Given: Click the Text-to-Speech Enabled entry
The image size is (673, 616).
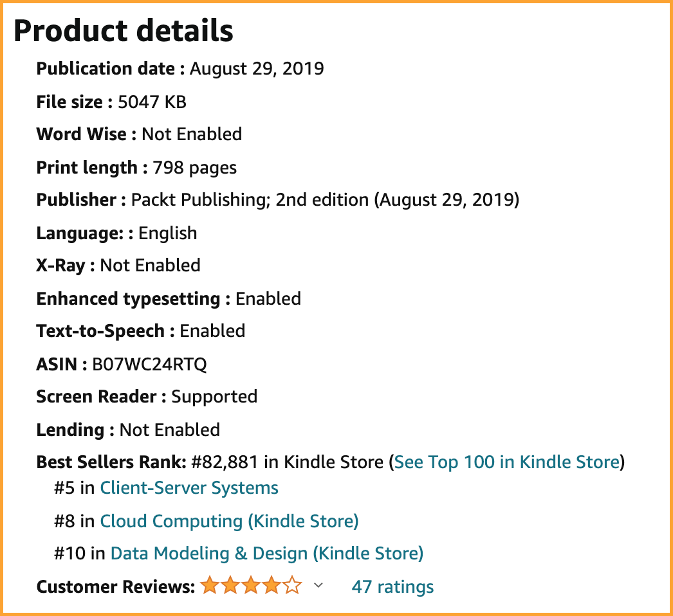Looking at the screenshot, I should click(141, 331).
